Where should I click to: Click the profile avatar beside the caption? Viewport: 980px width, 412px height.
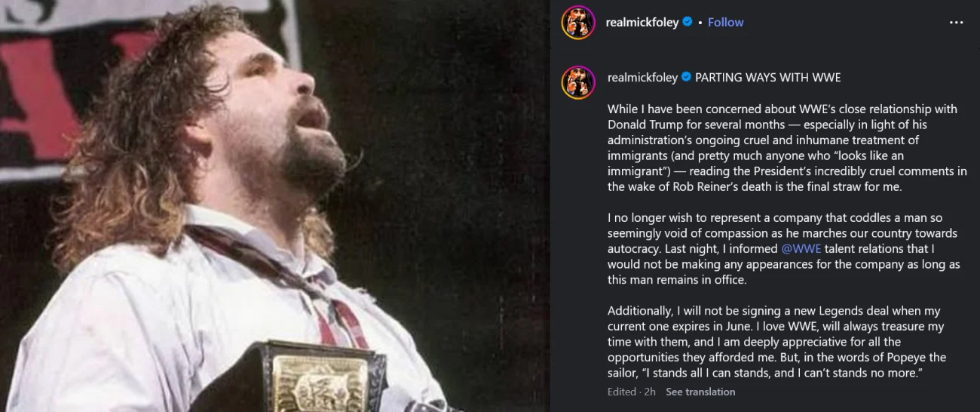click(x=578, y=82)
